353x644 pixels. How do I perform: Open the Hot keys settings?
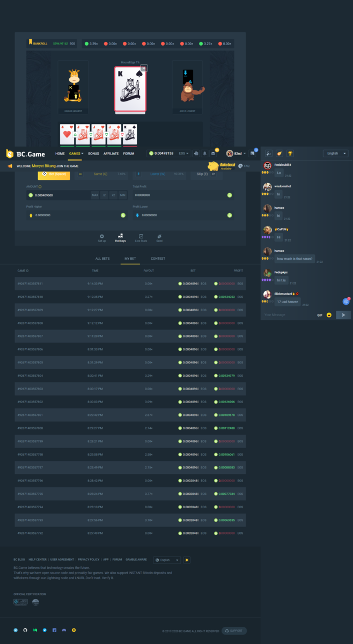120,238
